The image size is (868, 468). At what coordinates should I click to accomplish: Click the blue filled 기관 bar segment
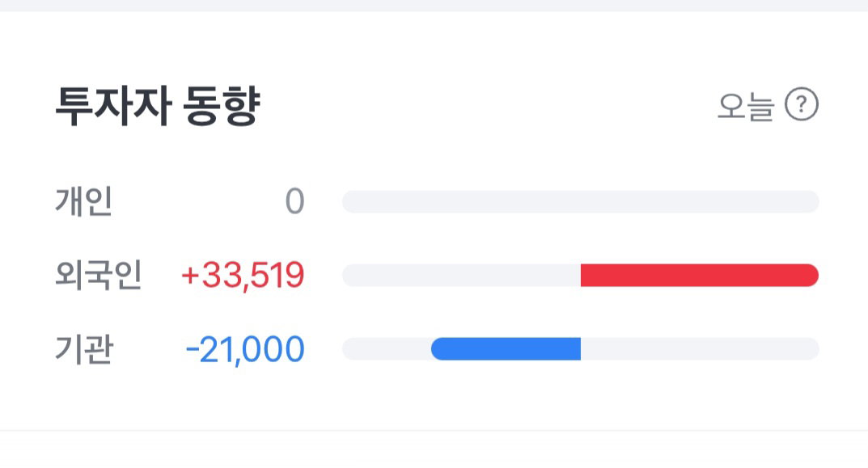coord(506,349)
